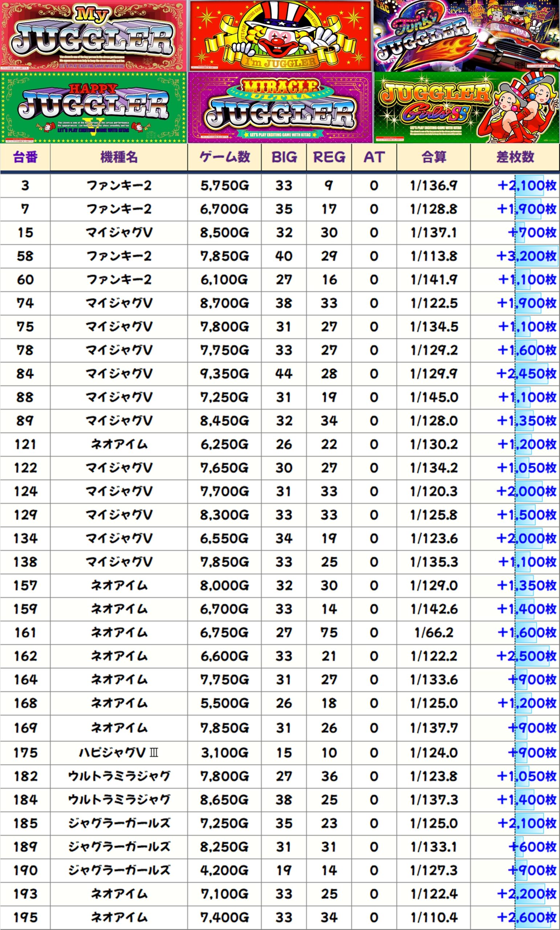Click the 機種名 column header

[x=119, y=157]
